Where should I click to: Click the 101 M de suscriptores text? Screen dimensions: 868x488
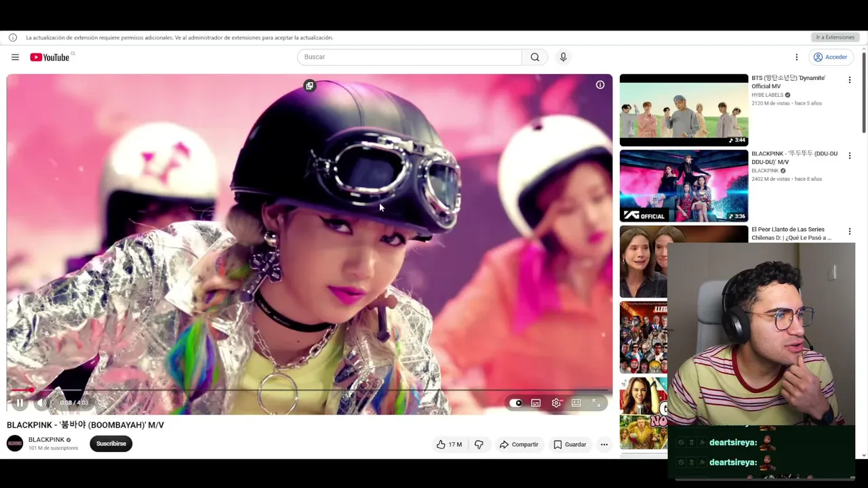coord(53,448)
